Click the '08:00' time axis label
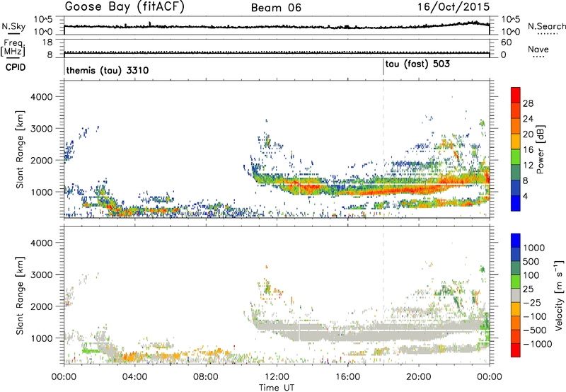Viewport: 566px width, 392px height. point(206,377)
